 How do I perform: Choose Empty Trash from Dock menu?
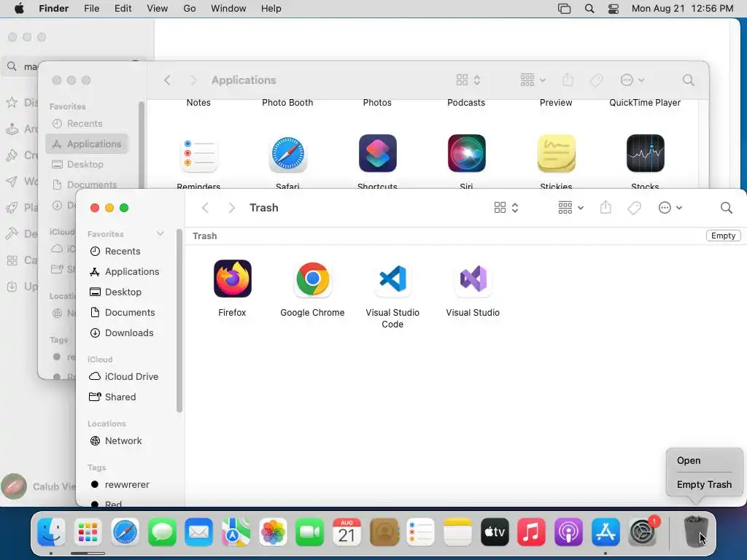tap(704, 484)
